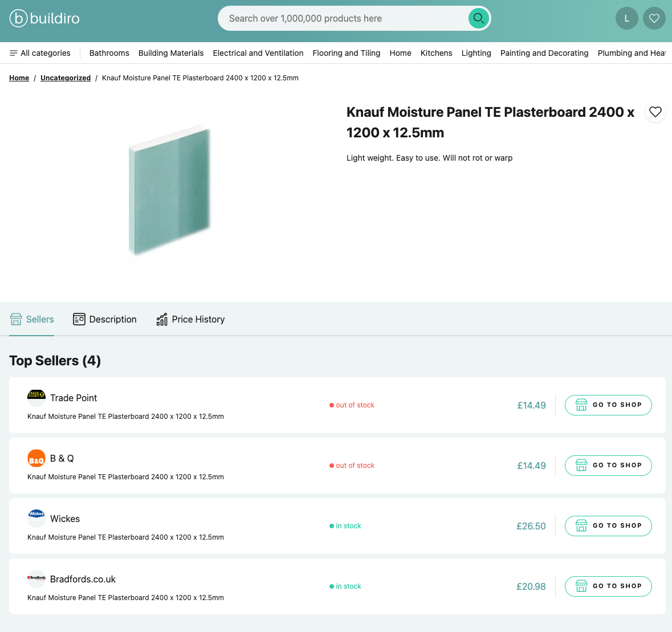
Task: Click the 'Light weight. Easy to use' description
Action: (429, 158)
